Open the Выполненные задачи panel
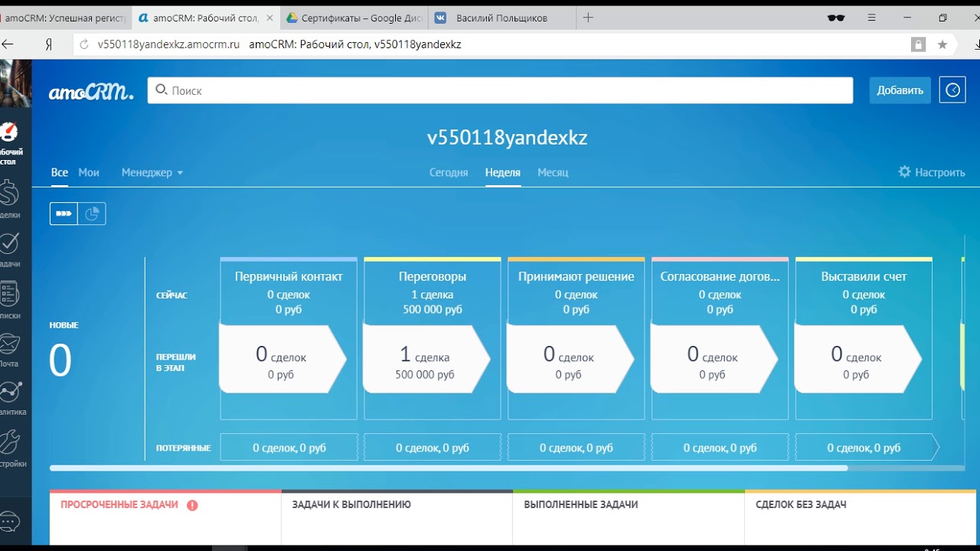The height and width of the screenshot is (551, 980). [629, 517]
